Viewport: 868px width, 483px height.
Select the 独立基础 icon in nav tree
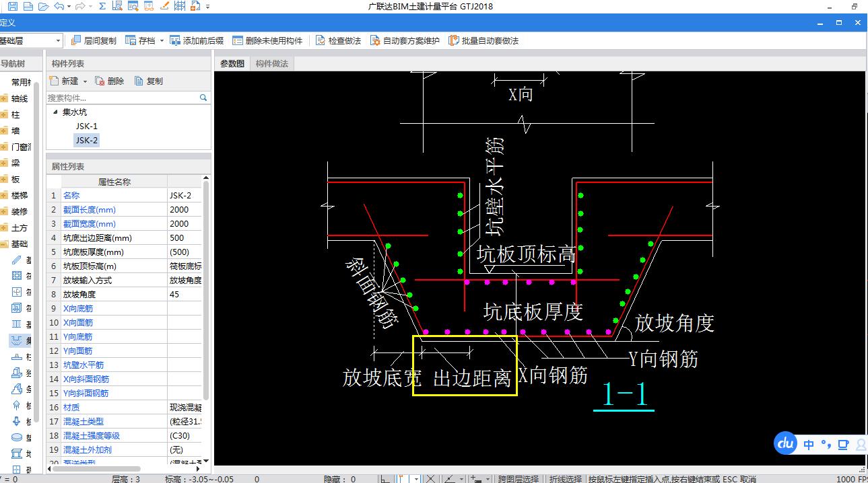pyautogui.click(x=17, y=373)
